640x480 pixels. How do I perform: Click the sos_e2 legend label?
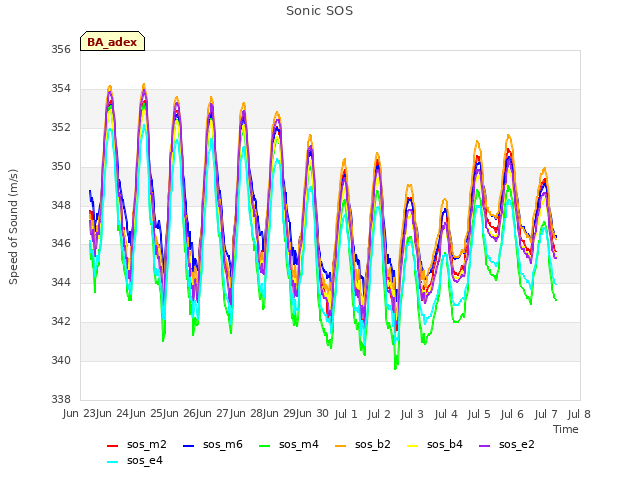pos(516,444)
